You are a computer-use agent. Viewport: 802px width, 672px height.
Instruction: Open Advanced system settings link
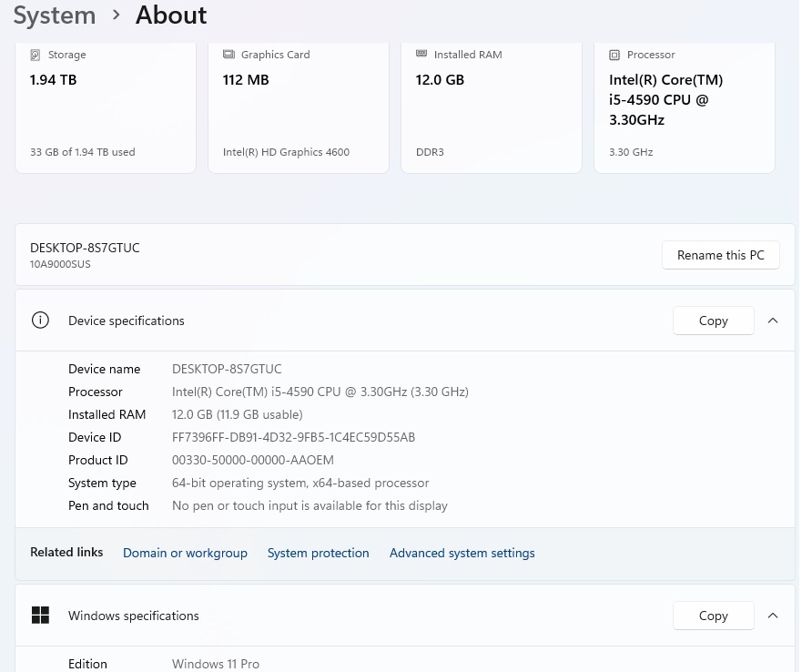pos(462,553)
